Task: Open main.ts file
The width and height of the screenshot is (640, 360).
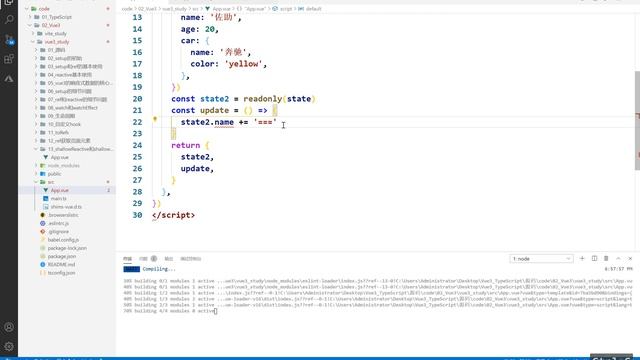Action: pos(58,198)
